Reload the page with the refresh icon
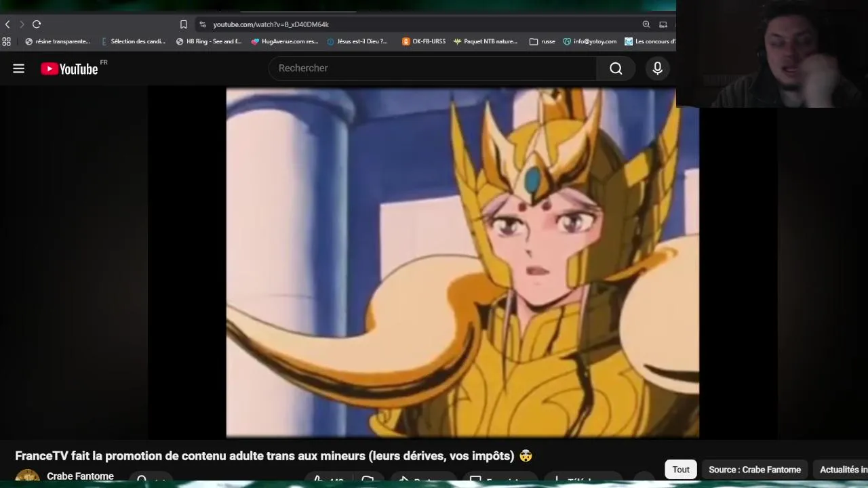Viewport: 868px width, 488px height. click(x=37, y=24)
